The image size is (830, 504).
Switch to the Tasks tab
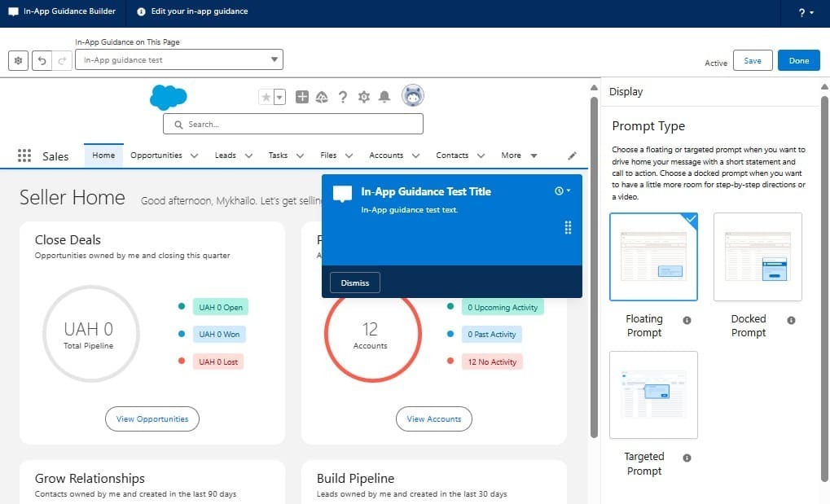278,156
